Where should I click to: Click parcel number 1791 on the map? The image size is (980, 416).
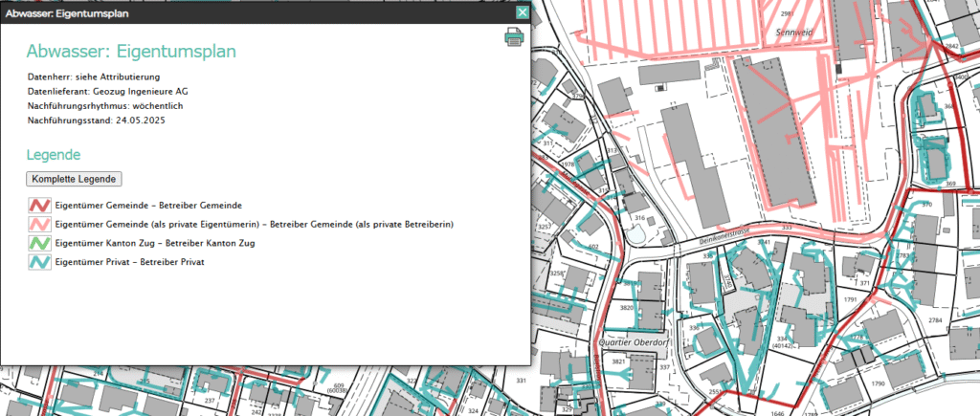[x=851, y=299]
